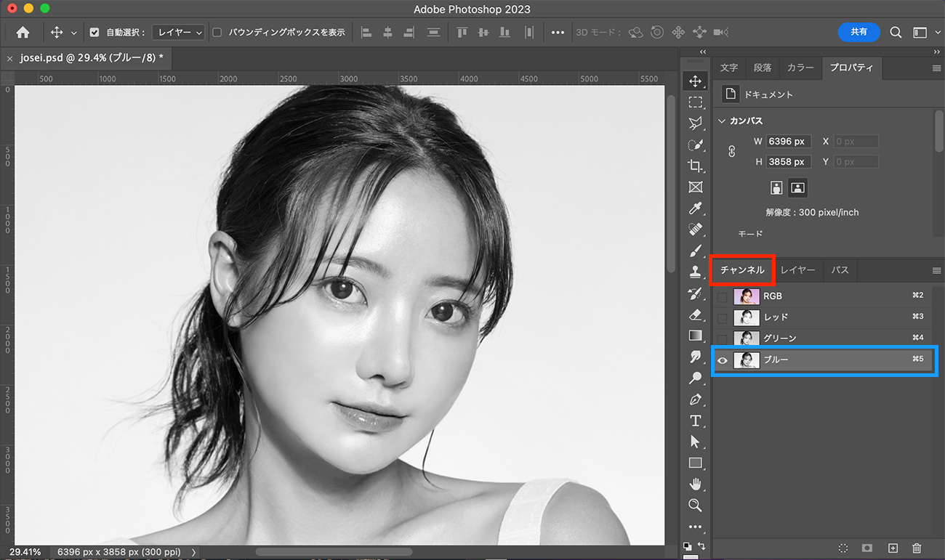Image resolution: width=945 pixels, height=560 pixels.
Task: Select the Spot Healing Brush tool
Action: click(696, 230)
